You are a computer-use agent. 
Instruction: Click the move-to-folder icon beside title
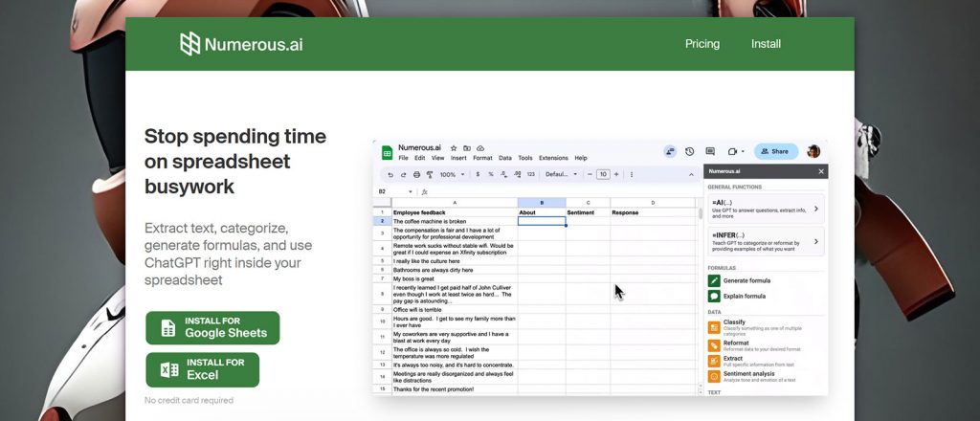point(467,148)
